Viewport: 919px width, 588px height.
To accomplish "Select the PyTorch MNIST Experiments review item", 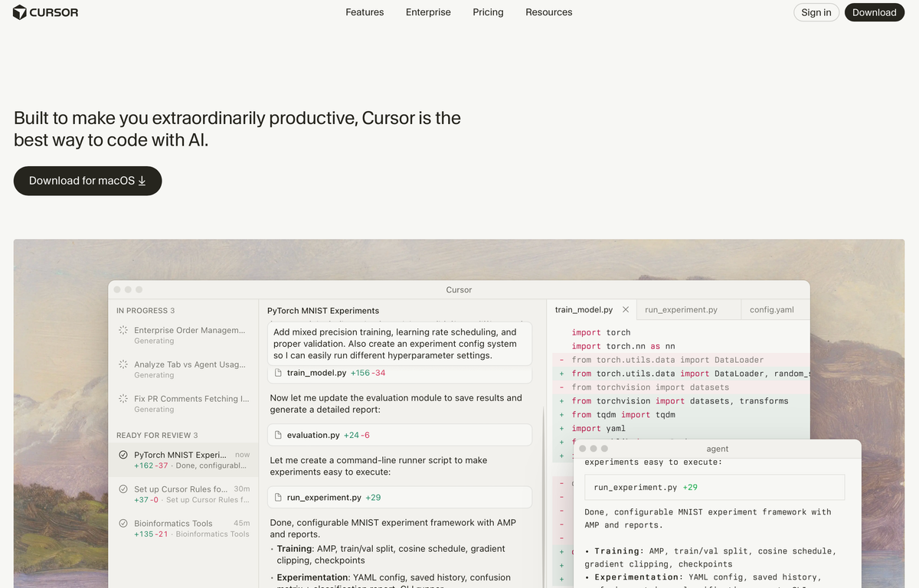I will 184,460.
